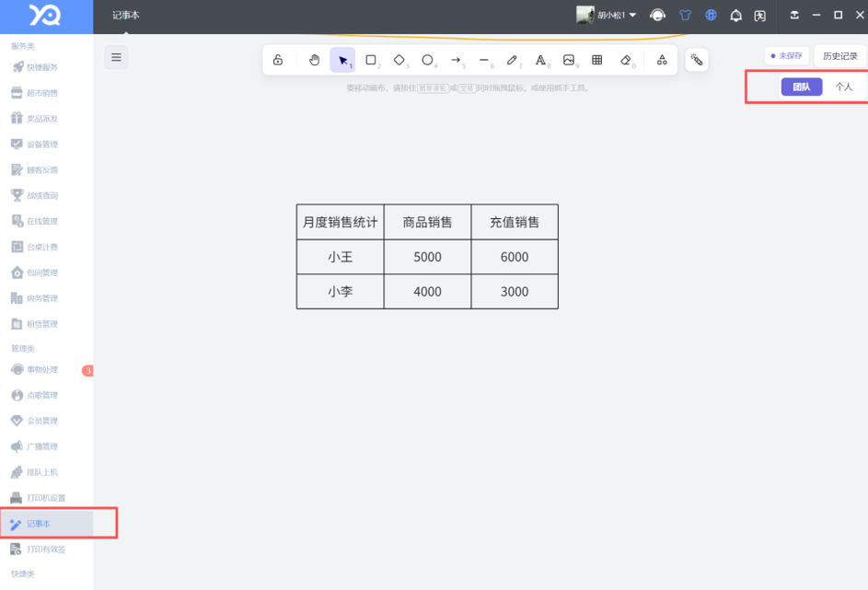This screenshot has height=590, width=868.
Task: Click the upload tray icon in title bar
Action: (x=794, y=15)
